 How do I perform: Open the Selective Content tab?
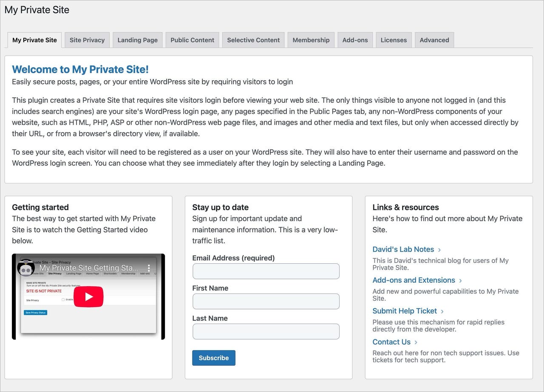click(253, 40)
